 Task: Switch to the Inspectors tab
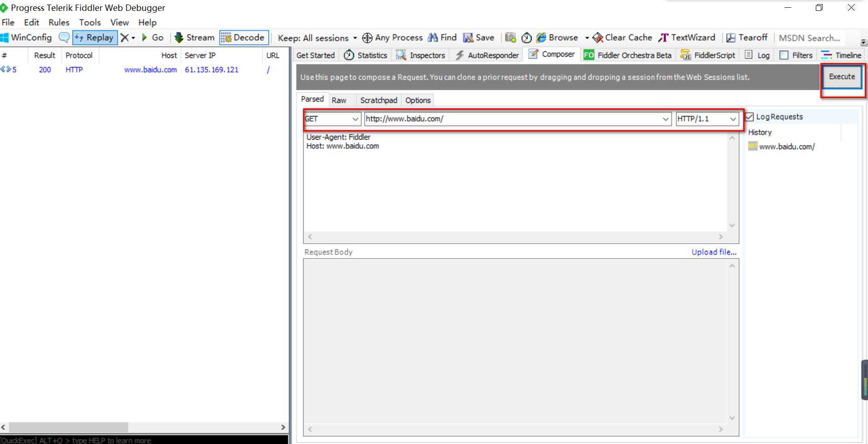(x=421, y=55)
